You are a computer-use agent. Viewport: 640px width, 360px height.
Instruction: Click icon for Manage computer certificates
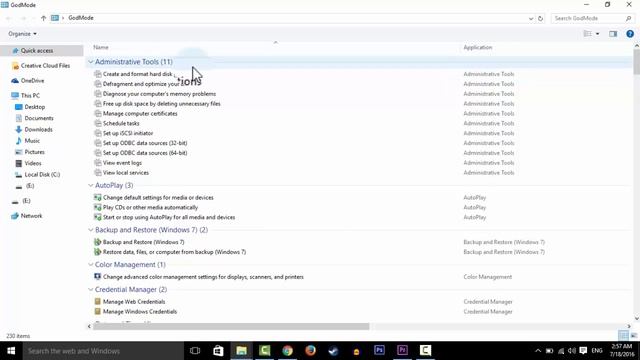point(98,113)
